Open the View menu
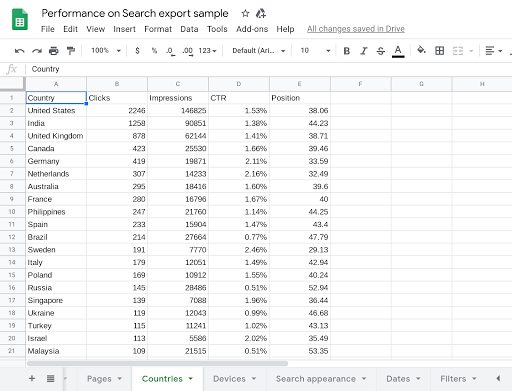Viewport: 512px width, 391px height. tap(96, 29)
